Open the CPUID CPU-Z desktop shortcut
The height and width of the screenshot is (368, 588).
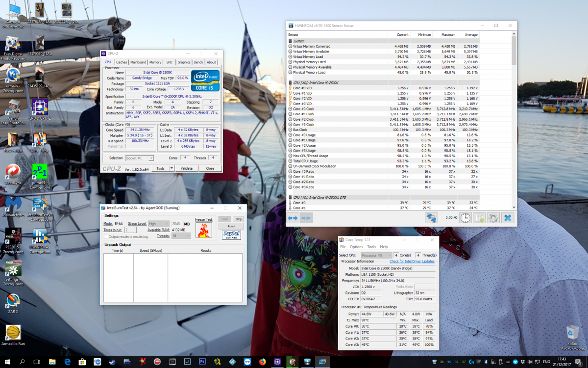point(39,109)
